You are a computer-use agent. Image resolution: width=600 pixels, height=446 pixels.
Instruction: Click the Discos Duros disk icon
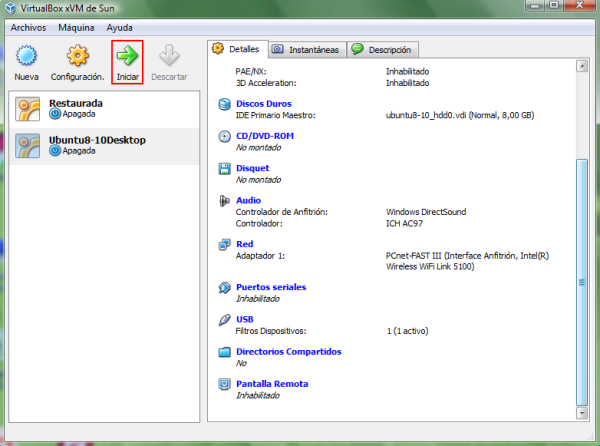(x=226, y=104)
